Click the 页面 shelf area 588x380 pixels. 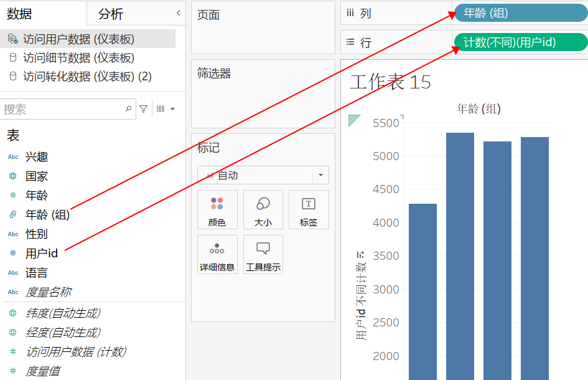point(263,27)
